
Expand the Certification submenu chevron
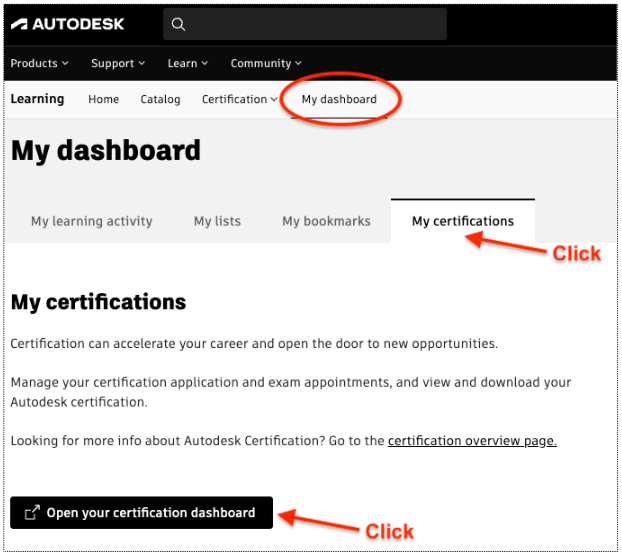click(x=274, y=100)
